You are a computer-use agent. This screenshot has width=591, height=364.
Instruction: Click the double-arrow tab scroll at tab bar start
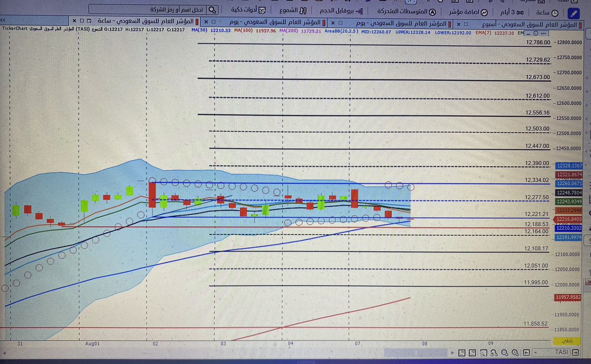[x=3, y=20]
